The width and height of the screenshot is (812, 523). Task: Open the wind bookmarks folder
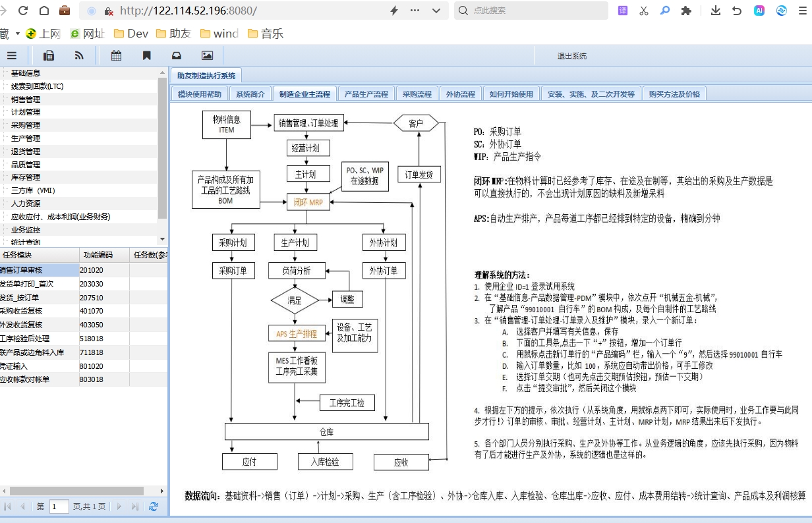click(219, 34)
